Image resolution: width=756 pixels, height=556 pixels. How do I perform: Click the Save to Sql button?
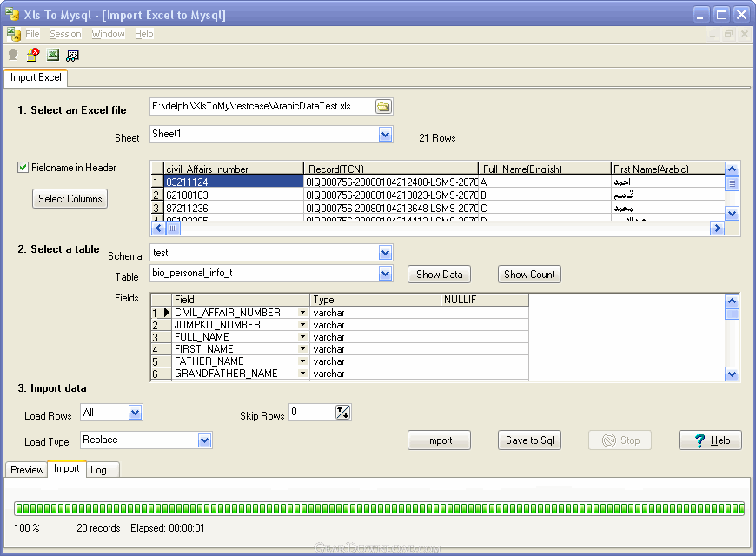(529, 440)
